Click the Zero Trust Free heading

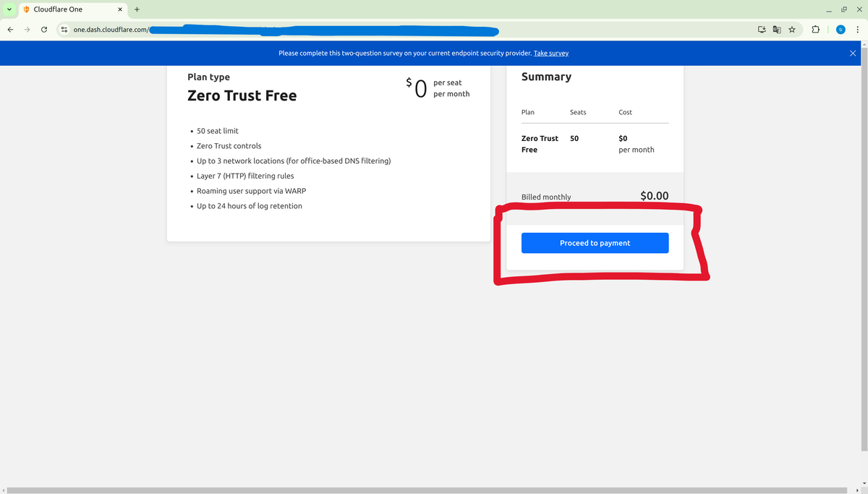[242, 95]
